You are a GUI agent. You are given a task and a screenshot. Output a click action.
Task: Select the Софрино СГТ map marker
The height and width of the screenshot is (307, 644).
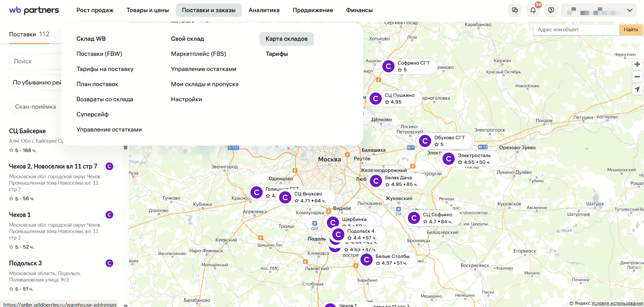pyautogui.click(x=388, y=66)
